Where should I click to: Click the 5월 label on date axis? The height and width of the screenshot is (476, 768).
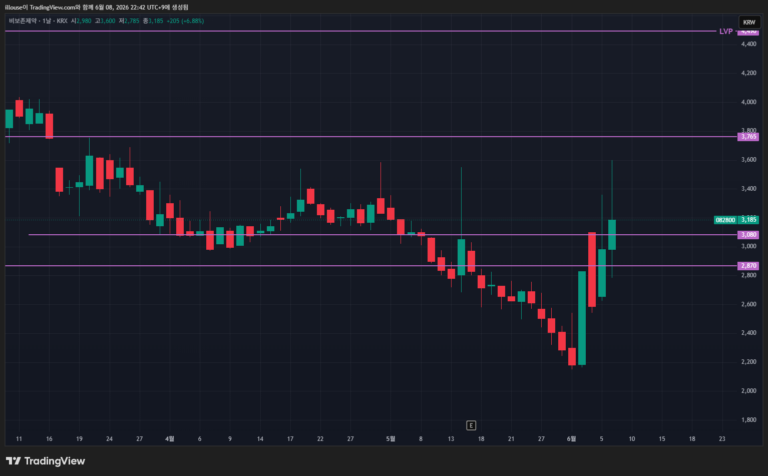(390, 439)
